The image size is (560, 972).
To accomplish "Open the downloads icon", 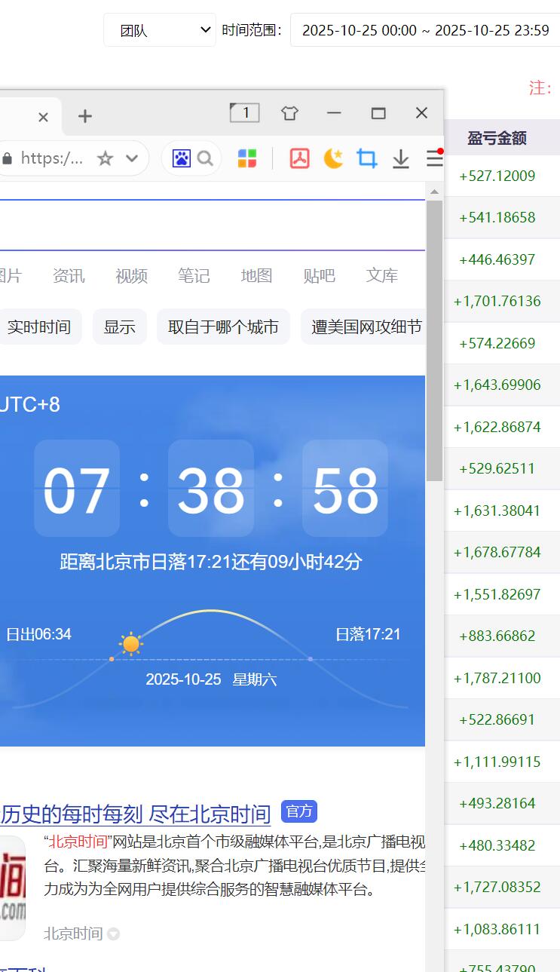I will tap(401, 158).
